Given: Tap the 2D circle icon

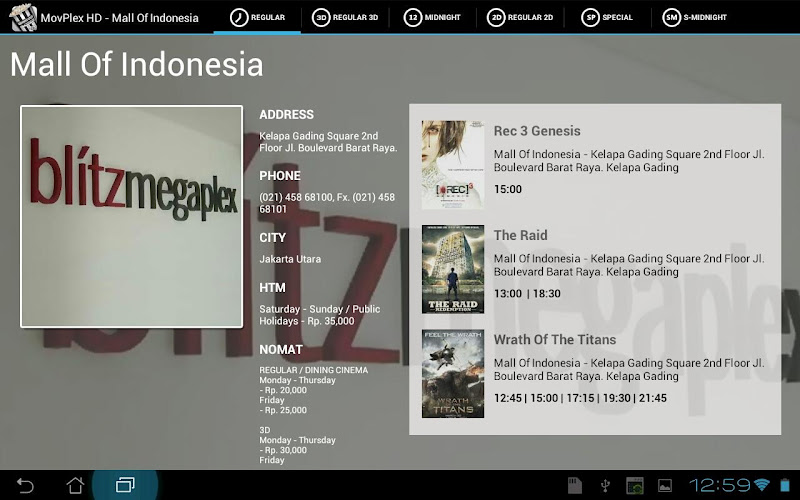Looking at the screenshot, I should coord(496,17).
